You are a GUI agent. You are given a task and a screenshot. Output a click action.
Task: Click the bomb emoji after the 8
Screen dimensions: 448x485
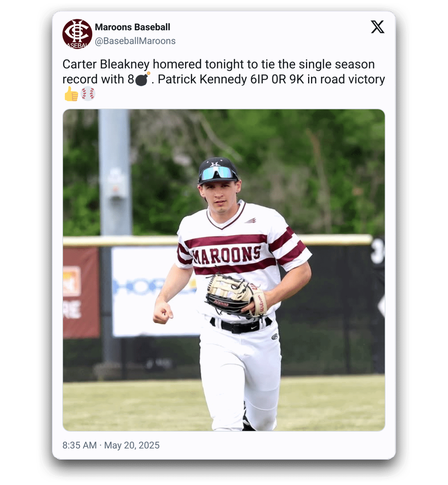click(142, 79)
